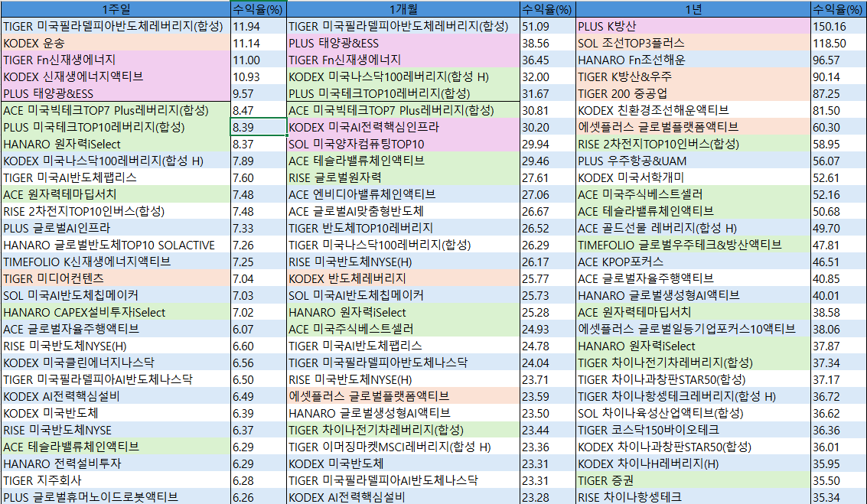
Task: Select the ACE KPOP포커스 cell
Action: [693, 262]
